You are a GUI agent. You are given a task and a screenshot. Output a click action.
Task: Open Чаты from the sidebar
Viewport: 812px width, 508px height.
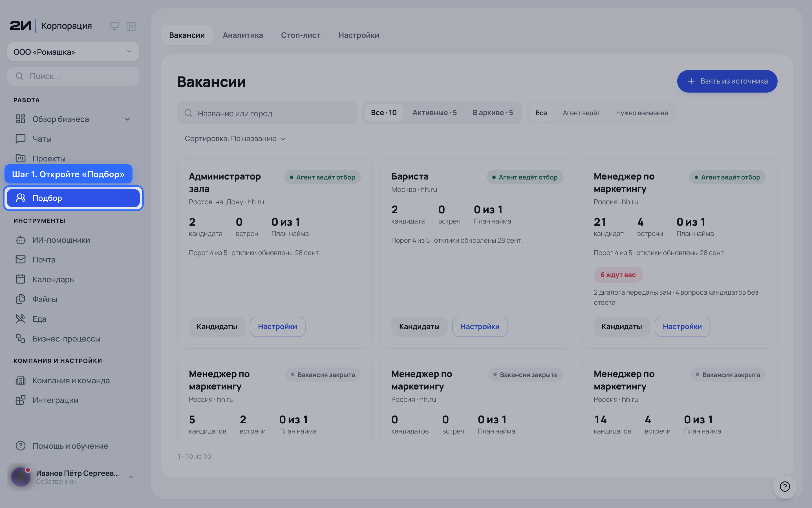click(x=73, y=139)
